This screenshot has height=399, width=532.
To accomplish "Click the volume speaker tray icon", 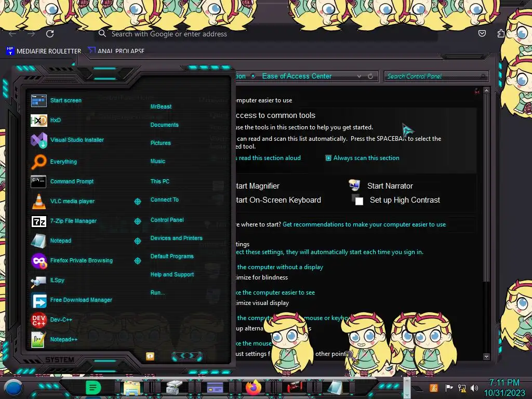I will [x=474, y=388].
